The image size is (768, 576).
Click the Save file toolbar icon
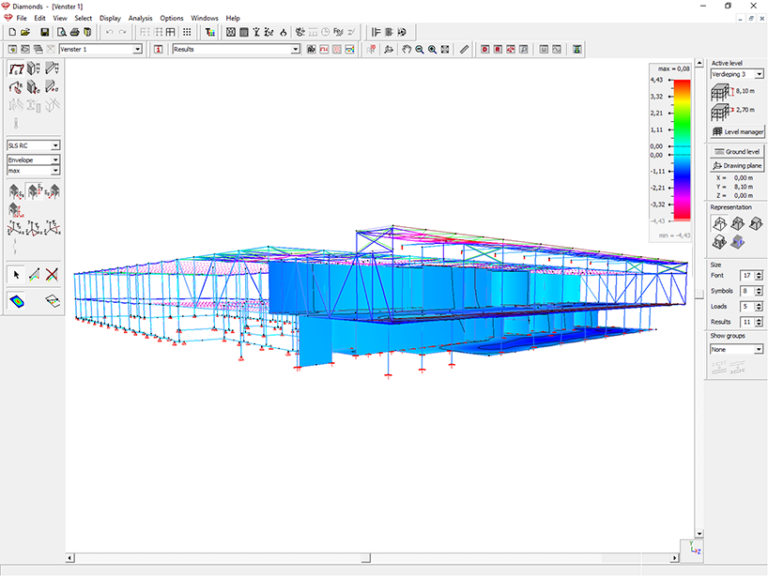point(45,32)
